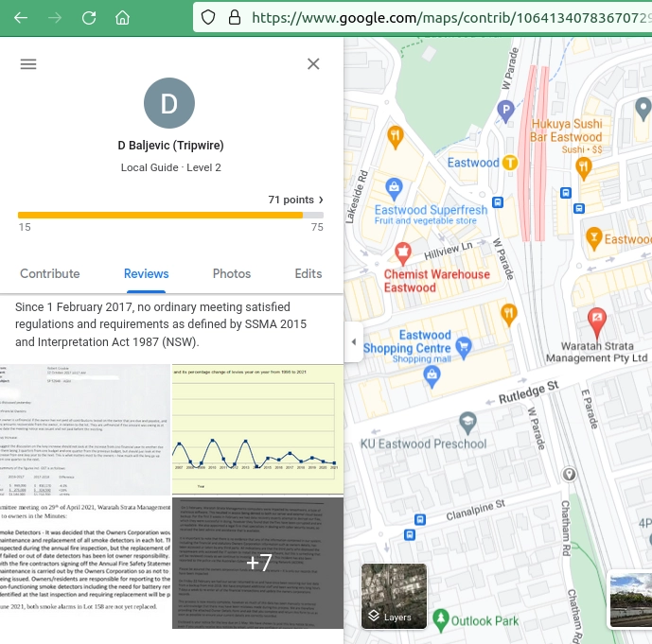Click Hukuya Sushi Bar restaurant pin
This screenshot has width=652, height=644.
point(583,169)
